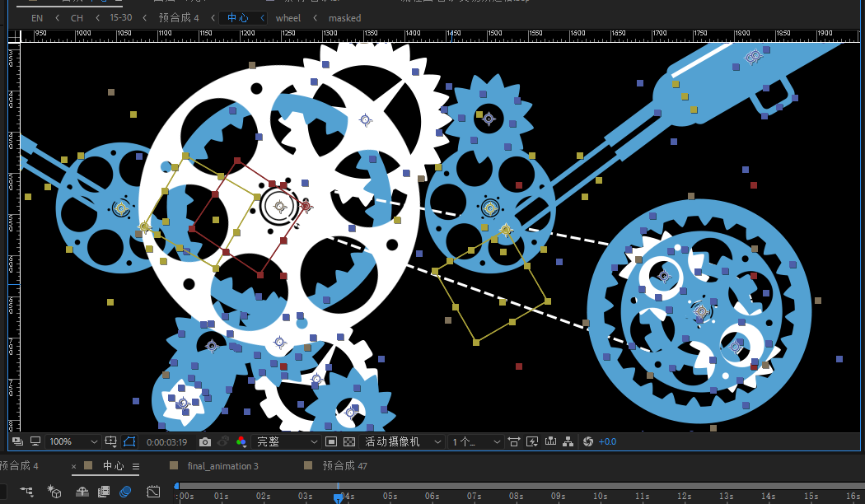Screen dimensions: 865x504
Task: Click the Draft 3D cube icon
Action: [x=54, y=492]
